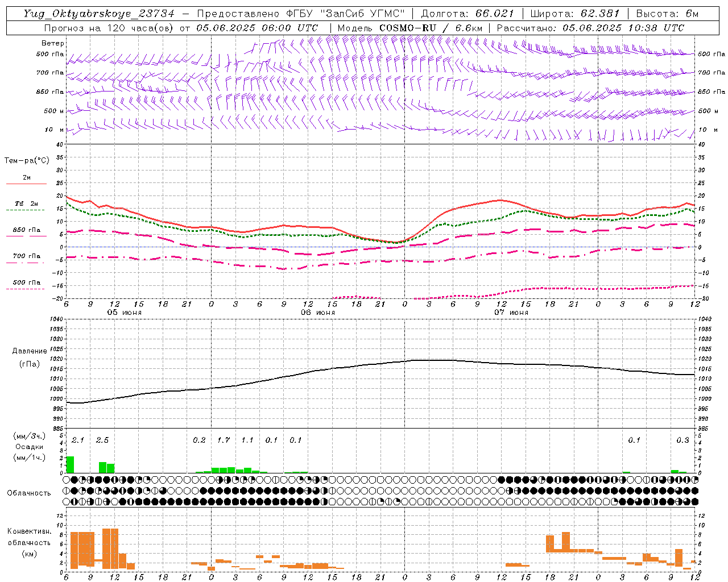Select the Td 2м legend entry
The width and height of the screenshot is (728, 582).
pos(27,203)
